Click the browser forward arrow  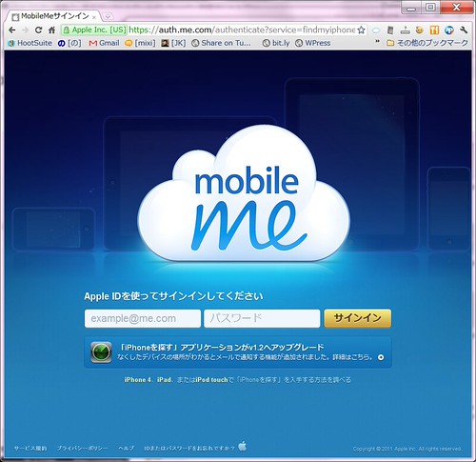tap(26, 30)
